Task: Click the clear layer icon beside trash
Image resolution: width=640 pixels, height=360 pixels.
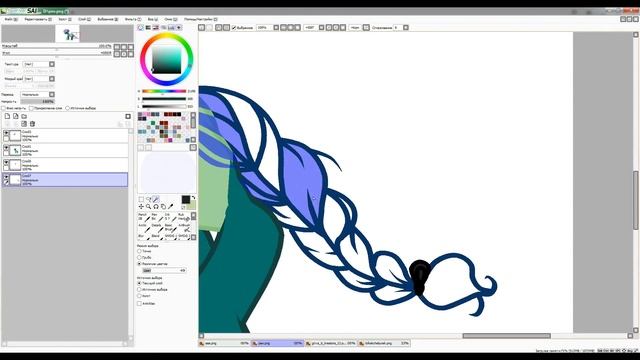Action: coord(24,124)
